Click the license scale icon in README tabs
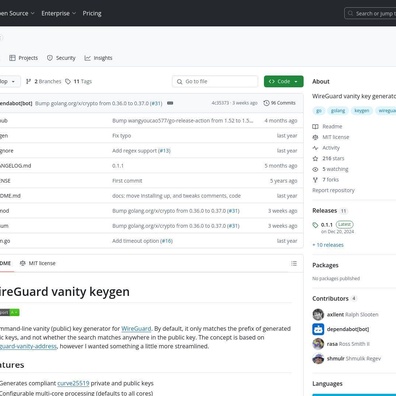 23,263
